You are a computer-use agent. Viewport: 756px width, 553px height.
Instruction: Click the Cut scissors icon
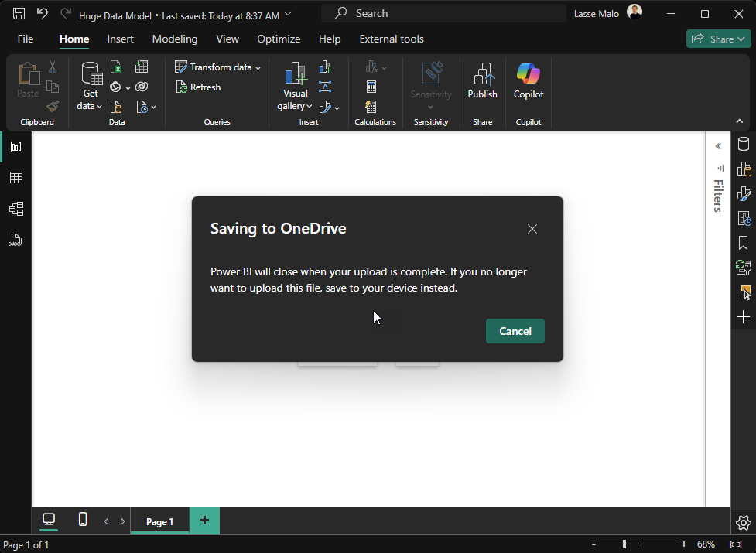pos(53,67)
